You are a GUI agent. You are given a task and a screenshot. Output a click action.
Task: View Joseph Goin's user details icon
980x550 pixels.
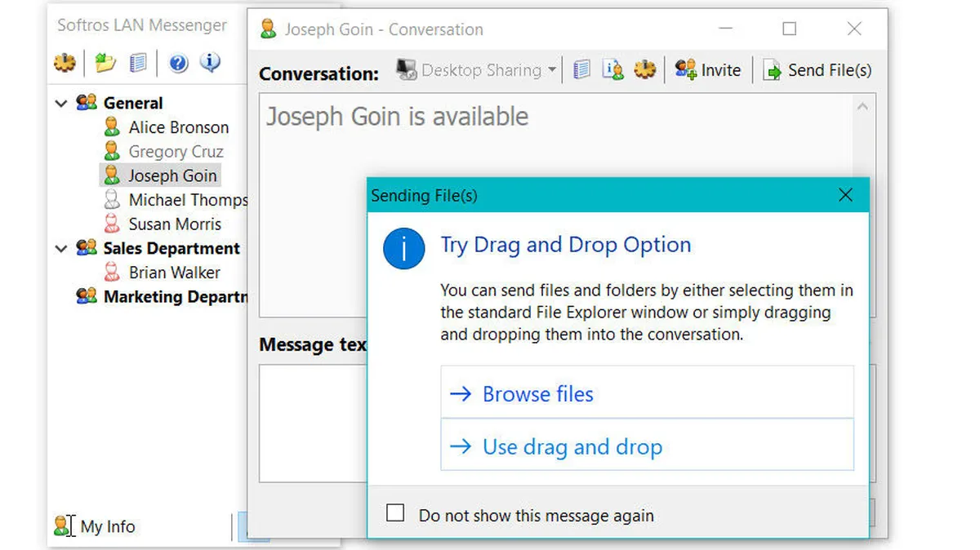(x=613, y=69)
